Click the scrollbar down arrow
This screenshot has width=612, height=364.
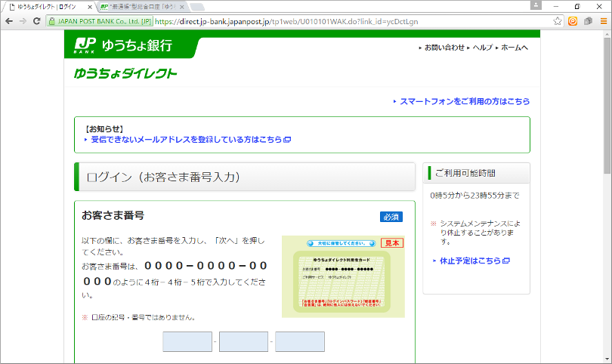click(607, 359)
